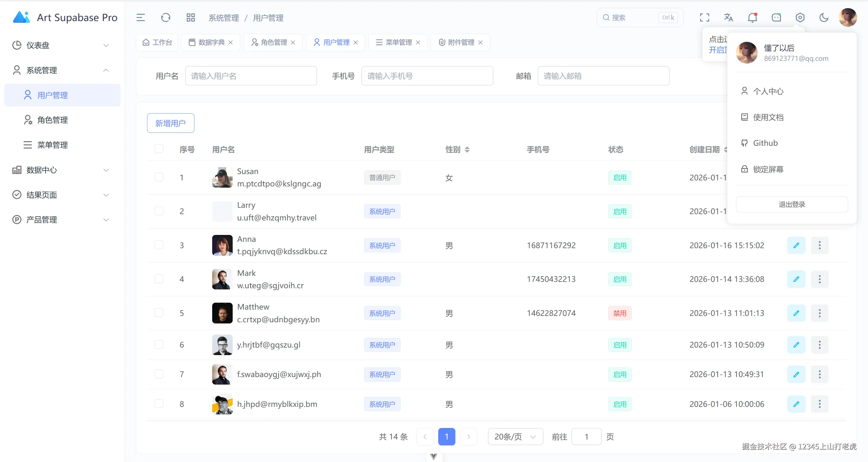Select all rows with the header checkbox
This screenshot has width=868, height=462.
(159, 148)
